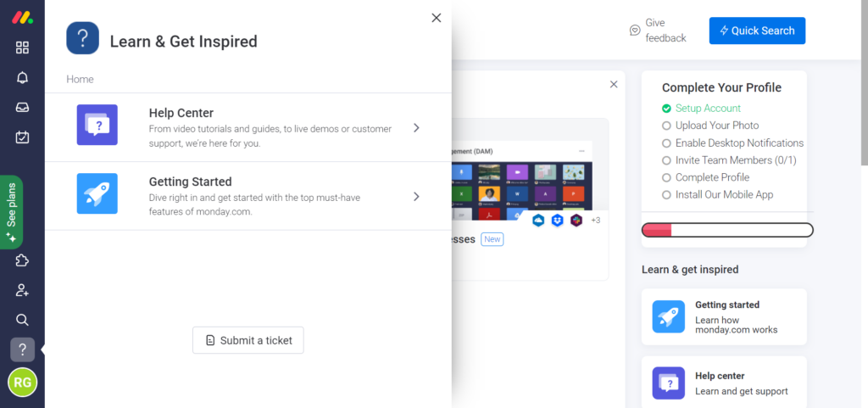
Task: Expand Getting Started with its chevron arrow
Action: click(416, 197)
